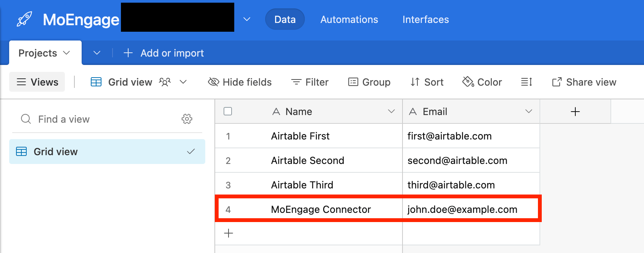Click the second@airtable.com cell
The height and width of the screenshot is (253, 644).
[471, 161]
